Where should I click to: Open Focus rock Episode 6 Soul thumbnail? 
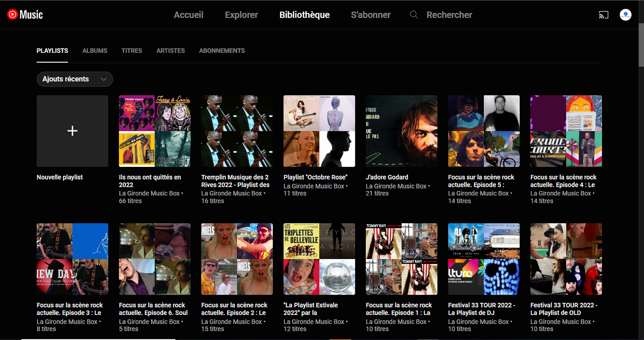click(155, 259)
